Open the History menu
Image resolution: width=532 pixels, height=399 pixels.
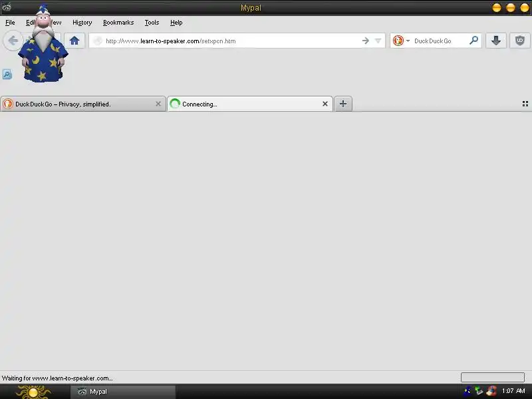(82, 23)
